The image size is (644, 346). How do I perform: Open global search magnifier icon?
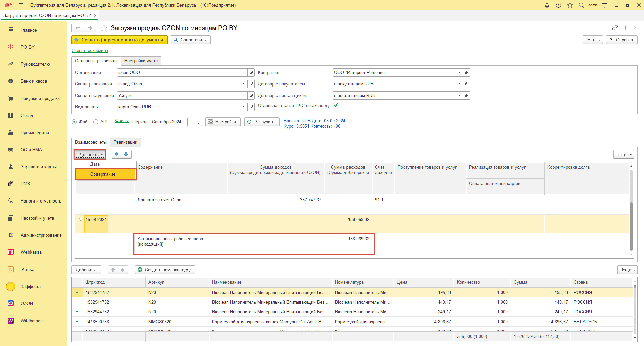(581, 5)
